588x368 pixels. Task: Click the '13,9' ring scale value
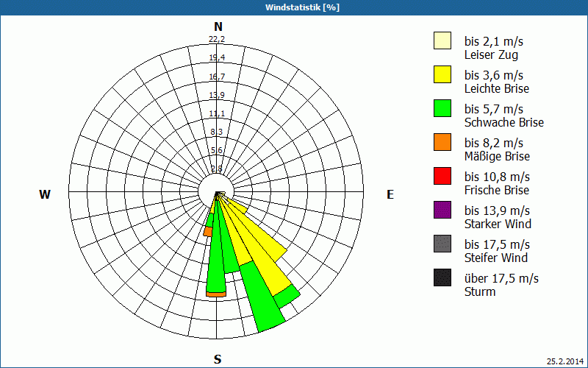(x=217, y=95)
